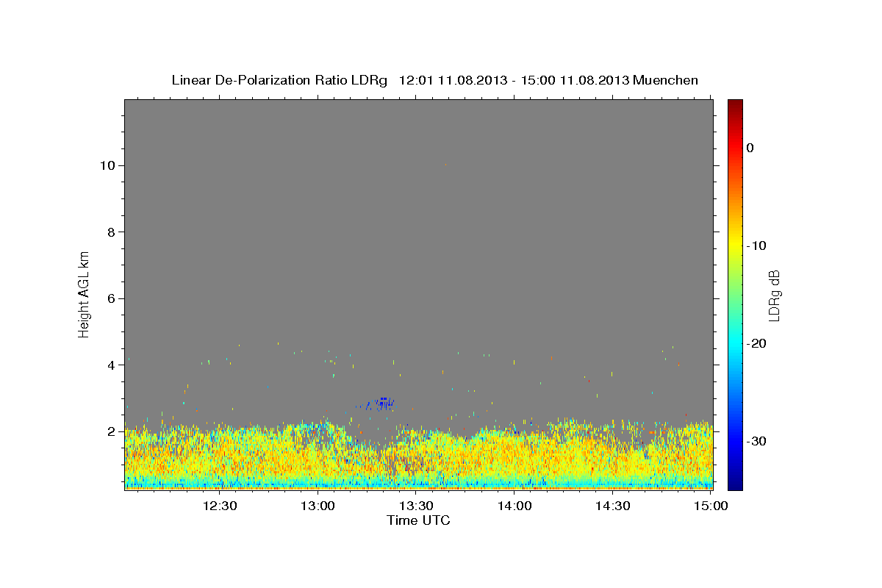882x588 pixels.
Task: Click the colorbar value -10
Action: (x=756, y=245)
